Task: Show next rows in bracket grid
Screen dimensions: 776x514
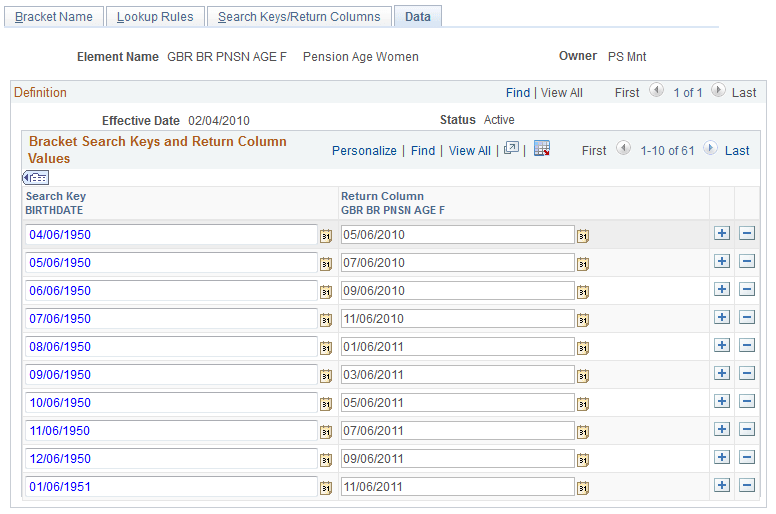Action: (710, 148)
